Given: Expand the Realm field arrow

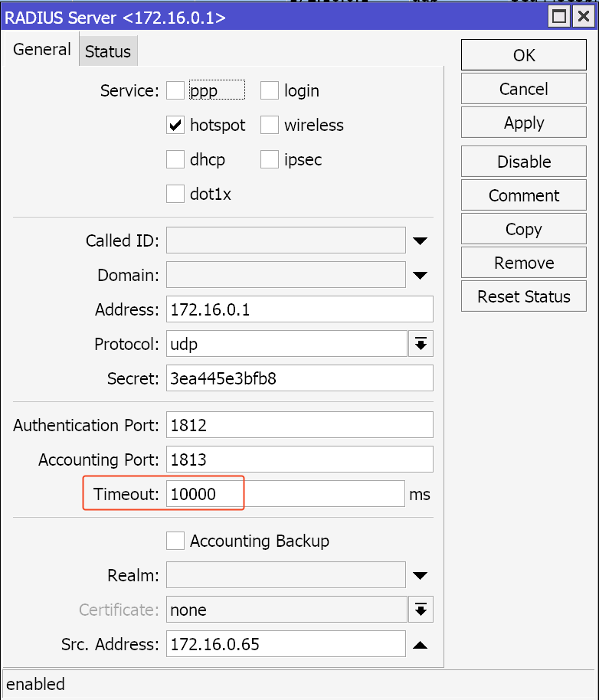Looking at the screenshot, I should pos(420,575).
